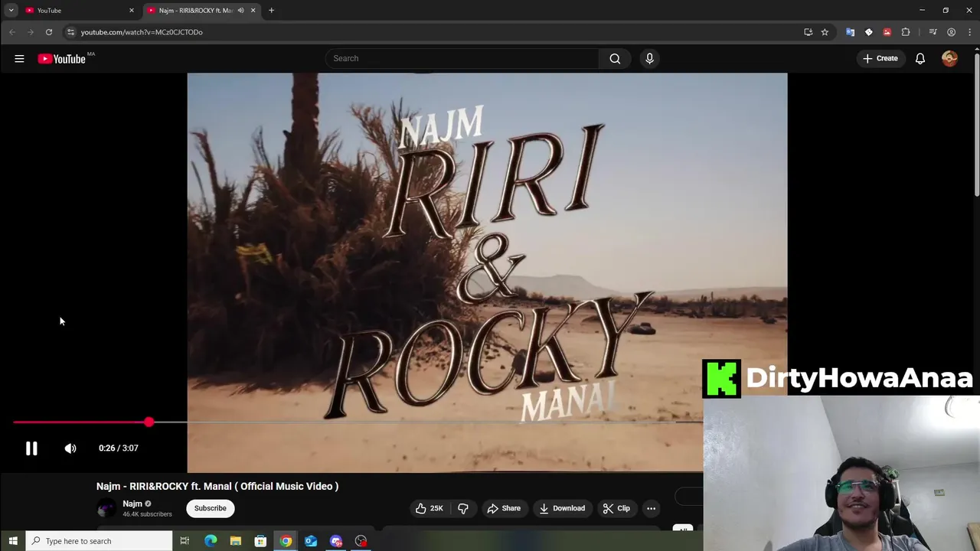The width and height of the screenshot is (980, 551).
Task: Open the Najm channel avatar
Action: [106, 508]
